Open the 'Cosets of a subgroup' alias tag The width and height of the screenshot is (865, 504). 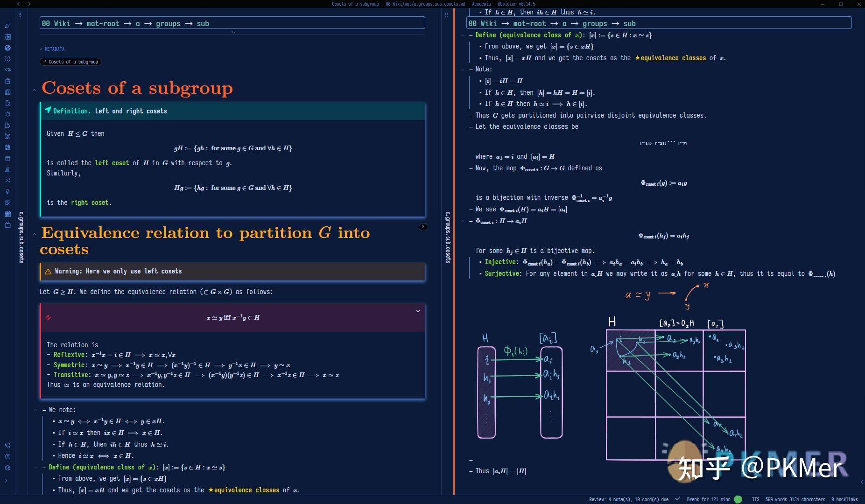pyautogui.click(x=71, y=62)
